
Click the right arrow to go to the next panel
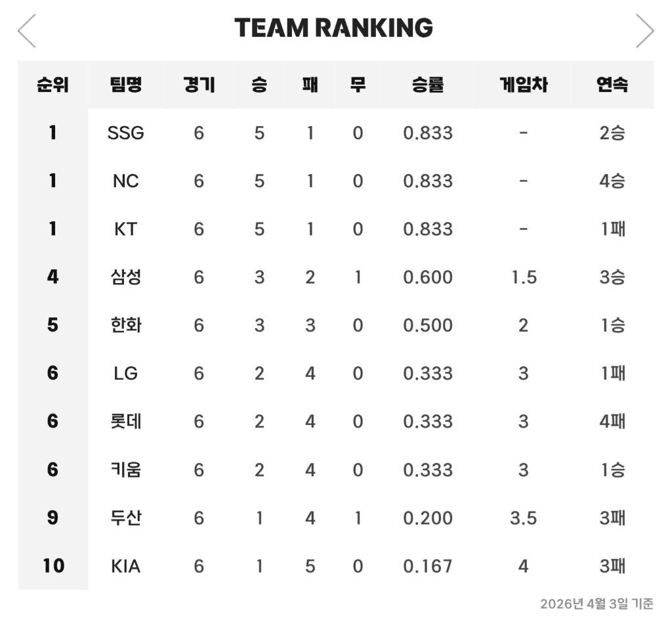pos(644,31)
